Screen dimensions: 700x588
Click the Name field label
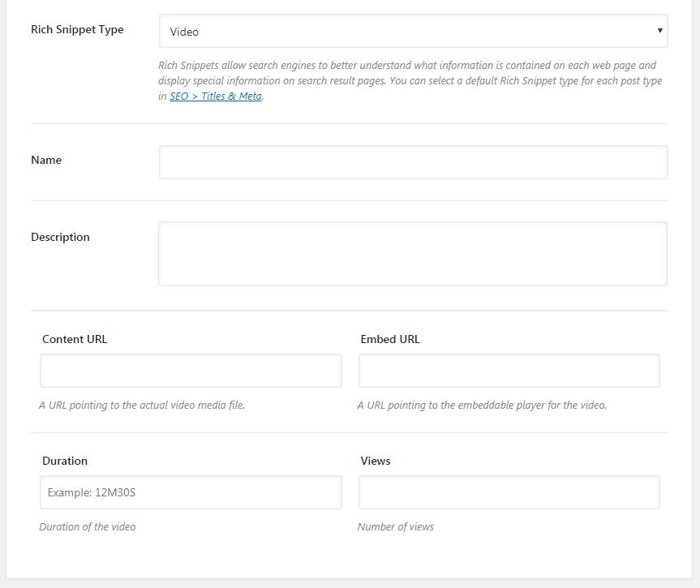46,160
